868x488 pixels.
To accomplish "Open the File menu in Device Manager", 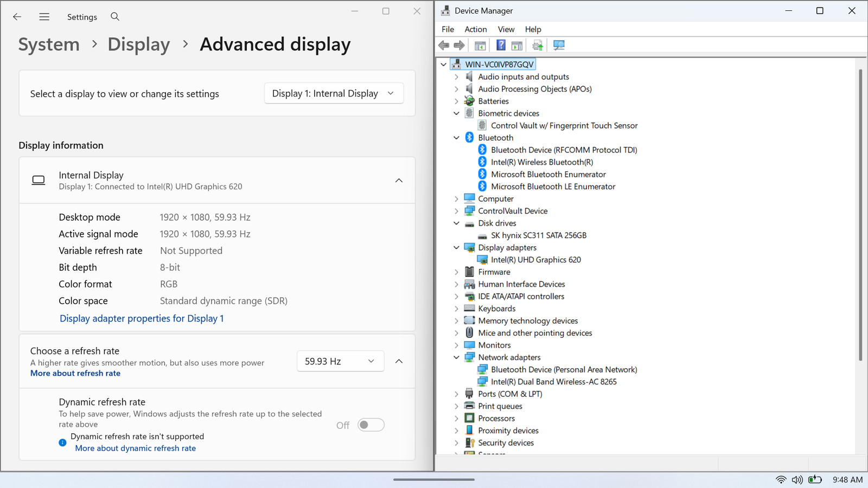I will coord(448,29).
